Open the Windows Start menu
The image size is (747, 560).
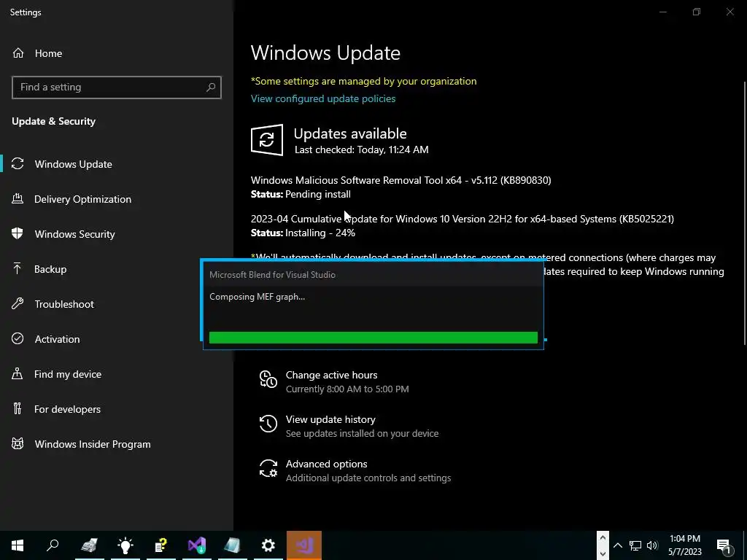click(18, 545)
